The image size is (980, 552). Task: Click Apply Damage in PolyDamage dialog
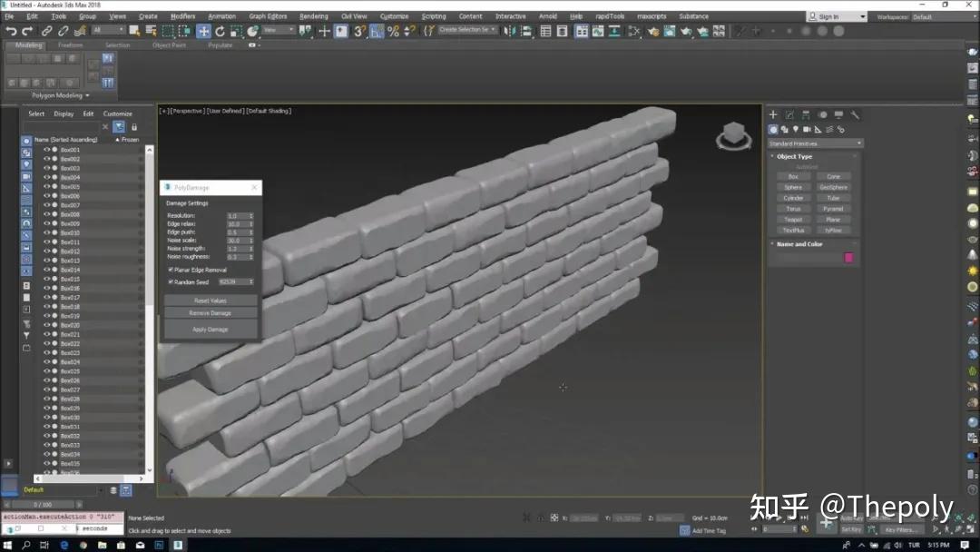(x=209, y=329)
